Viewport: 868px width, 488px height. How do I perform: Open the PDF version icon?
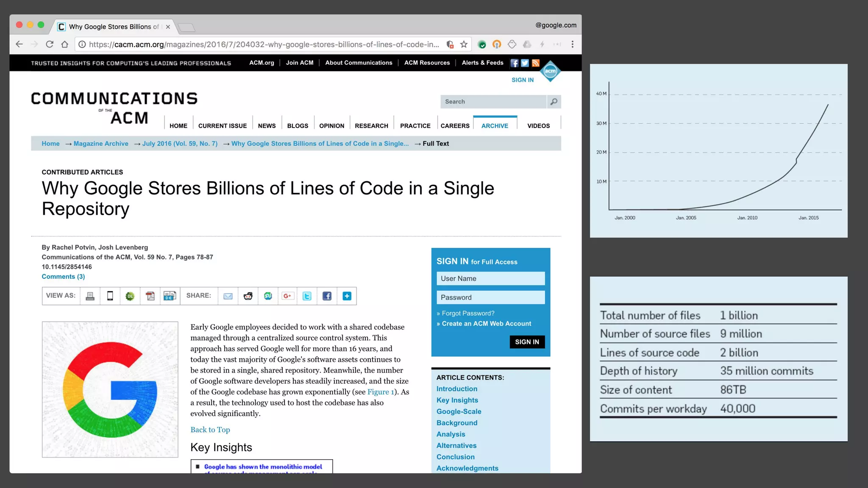[150, 296]
